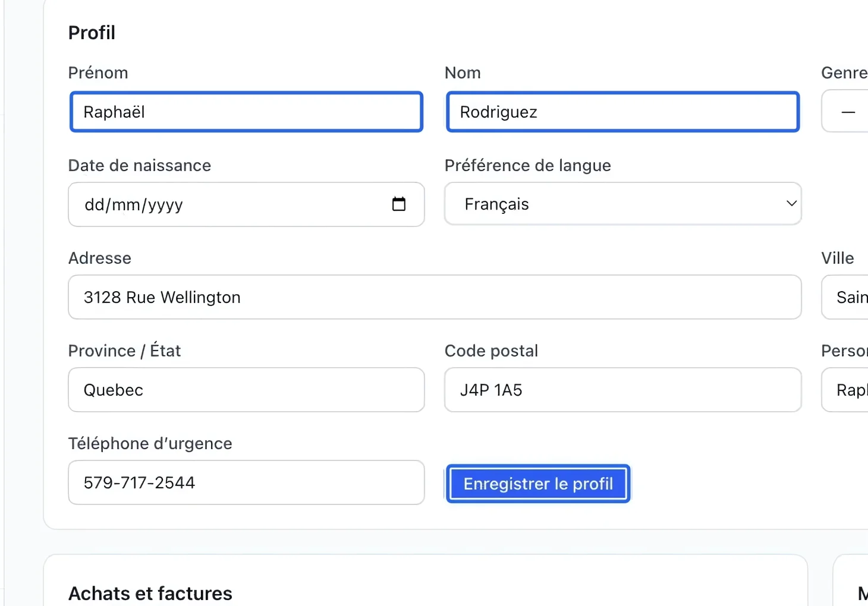This screenshot has height=606, width=868.
Task: Click Enregistrer le profil button
Action: click(538, 484)
